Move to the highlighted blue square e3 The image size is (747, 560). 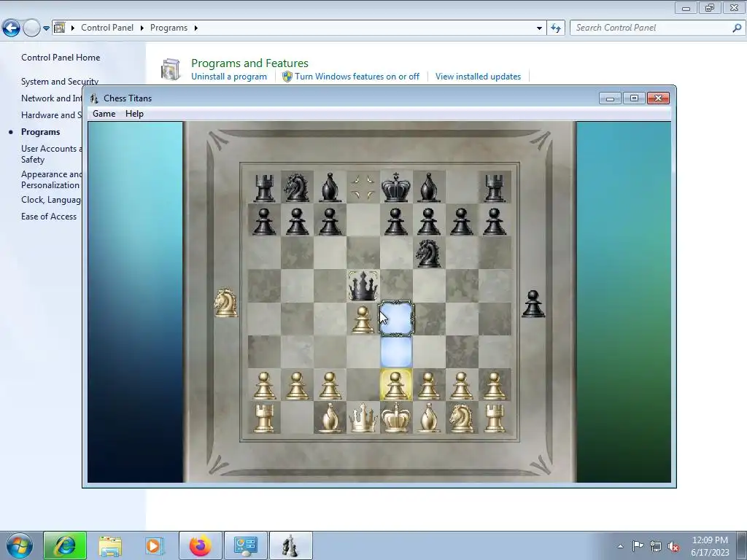click(396, 352)
